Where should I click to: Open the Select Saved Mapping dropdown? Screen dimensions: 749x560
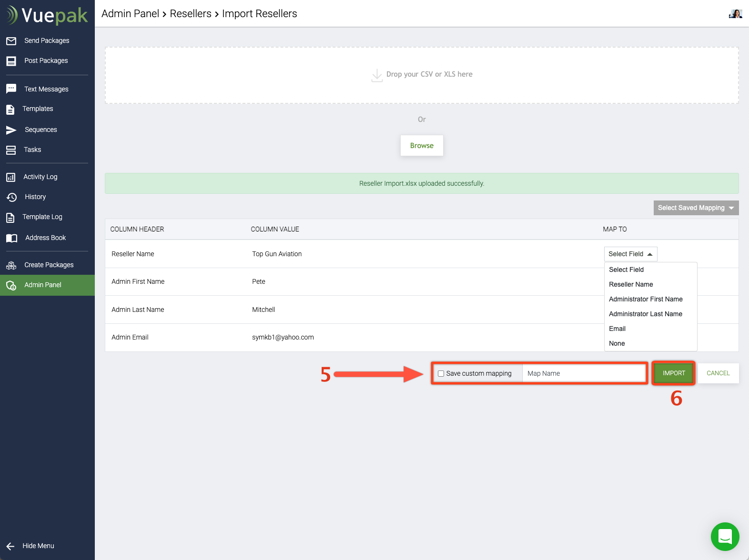[x=696, y=208]
